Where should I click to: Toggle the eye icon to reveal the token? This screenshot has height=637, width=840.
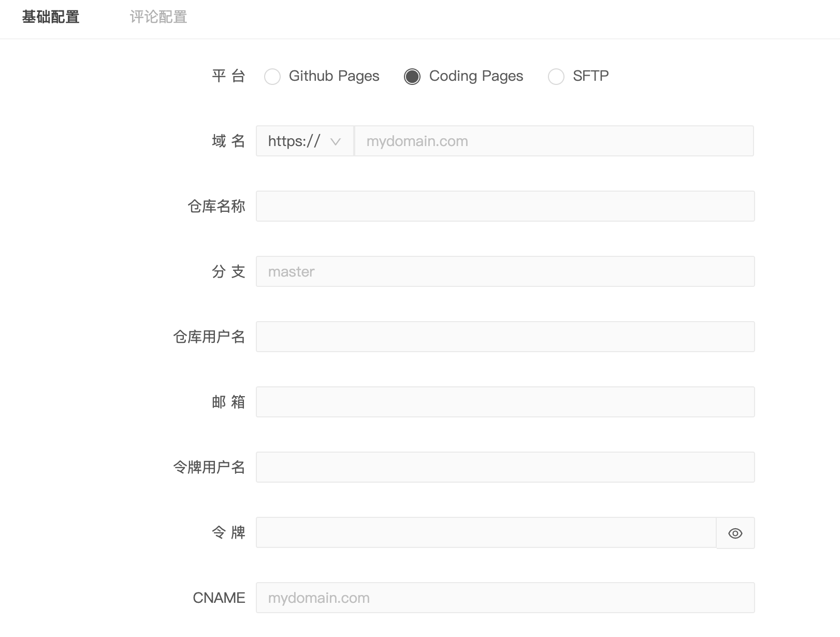pos(735,533)
